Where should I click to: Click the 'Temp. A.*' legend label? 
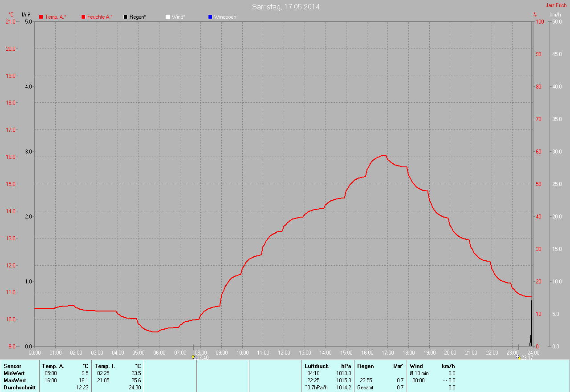(x=56, y=17)
